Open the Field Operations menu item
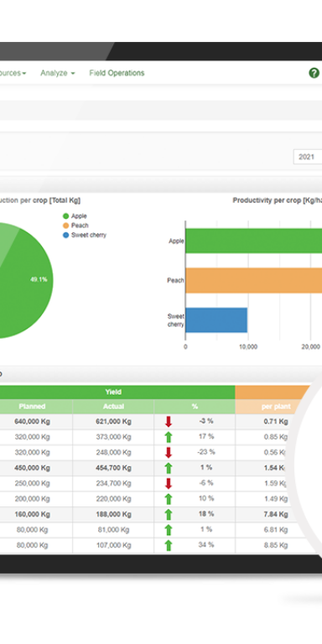Screen dimensions: 322x644 point(117,73)
